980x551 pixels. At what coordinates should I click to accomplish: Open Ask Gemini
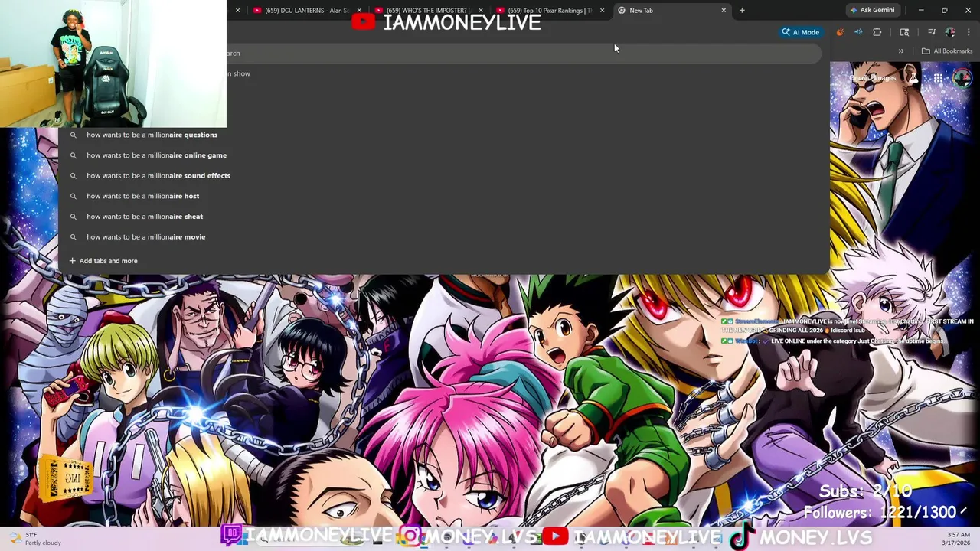tap(872, 11)
